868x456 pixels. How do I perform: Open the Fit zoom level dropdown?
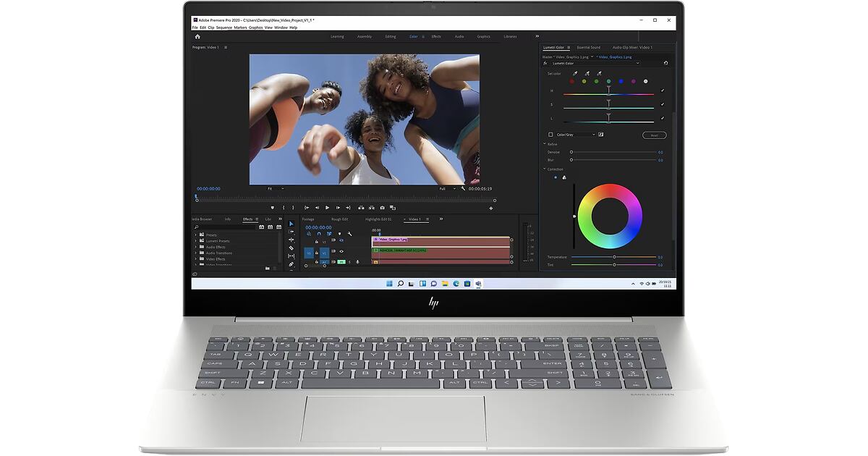pos(276,189)
